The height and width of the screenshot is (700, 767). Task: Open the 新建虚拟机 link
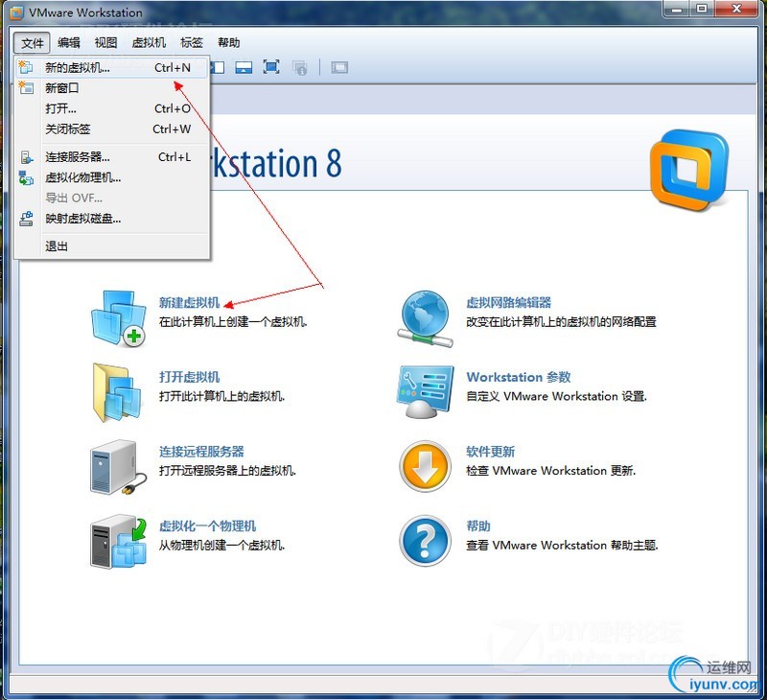189,303
